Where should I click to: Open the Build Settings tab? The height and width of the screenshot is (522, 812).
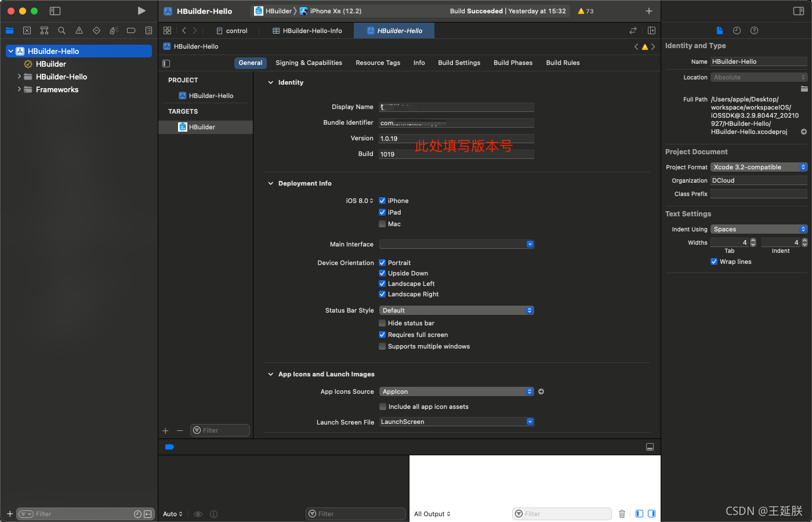459,63
